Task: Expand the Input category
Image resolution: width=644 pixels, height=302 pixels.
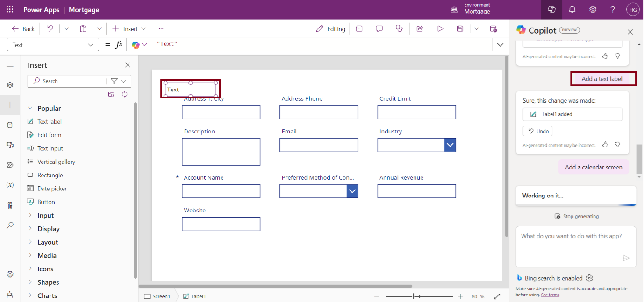Action: (45, 215)
